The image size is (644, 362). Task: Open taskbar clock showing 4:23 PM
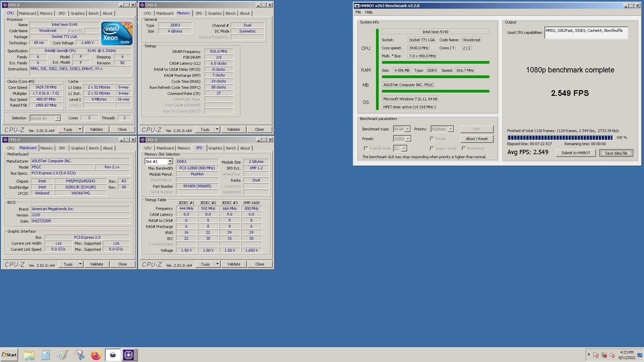(x=627, y=355)
